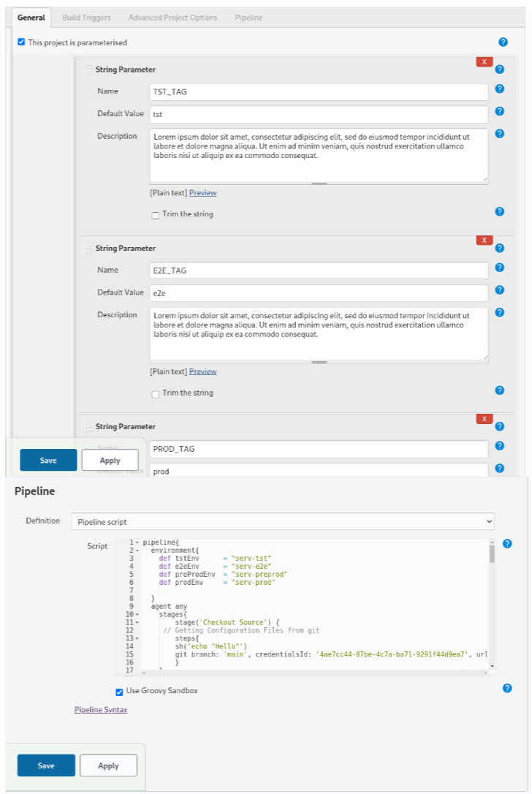The image size is (532, 794).
Task: Uncheck 'This project is parameterised'
Action: [21, 42]
